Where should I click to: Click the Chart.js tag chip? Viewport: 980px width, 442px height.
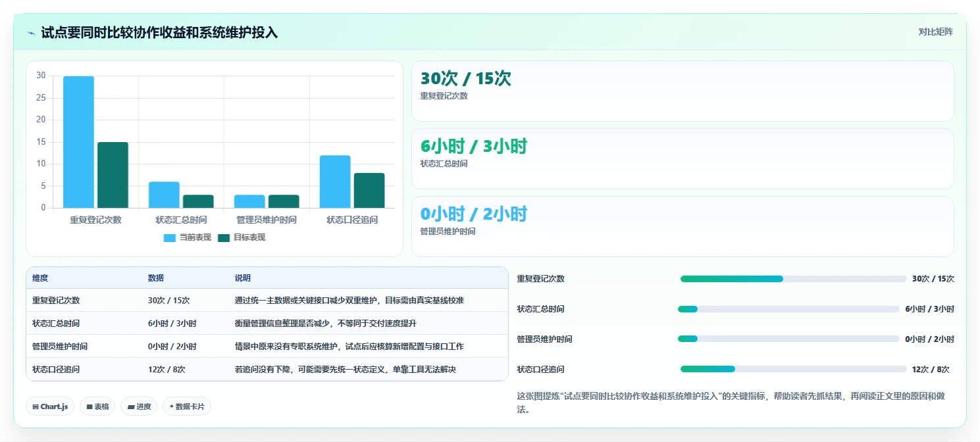point(50,406)
